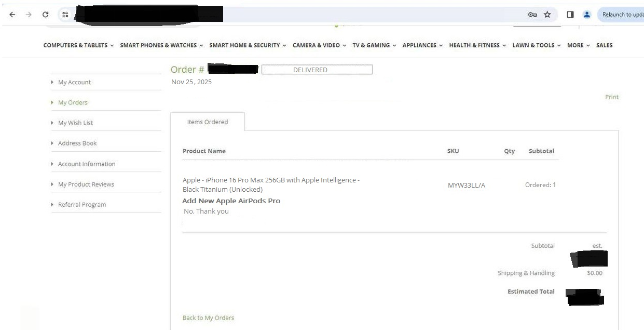Open site information icon in address bar
Image resolution: width=644 pixels, height=330 pixels.
[x=65, y=15]
